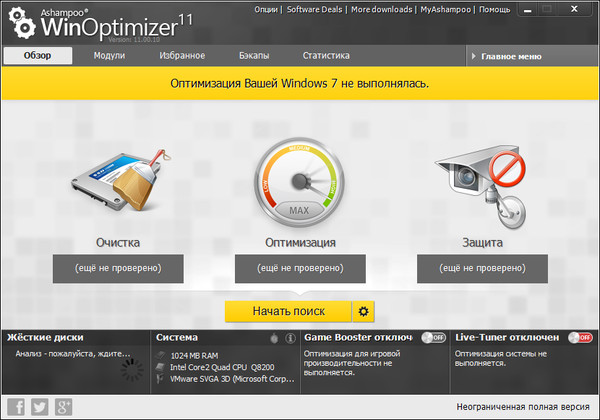Viewport: 600px width, 420px height.
Task: Switch to the Бэкапы tab
Action: [x=254, y=55]
